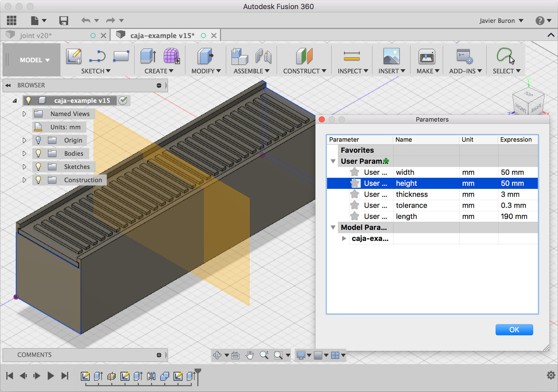Close the joint v20 tab
The height and width of the screenshot is (392, 558).
[104, 36]
